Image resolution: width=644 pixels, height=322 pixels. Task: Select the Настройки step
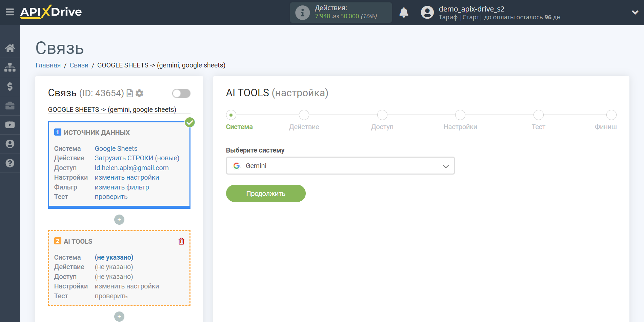click(460, 115)
